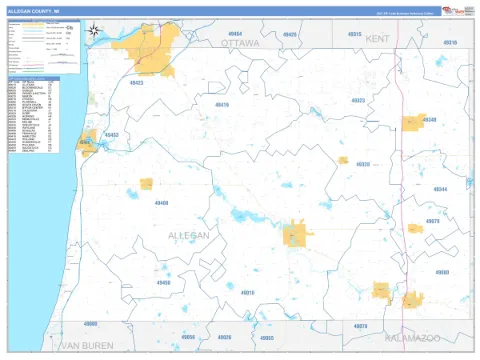Click the compass rose icon

pos(94,30)
